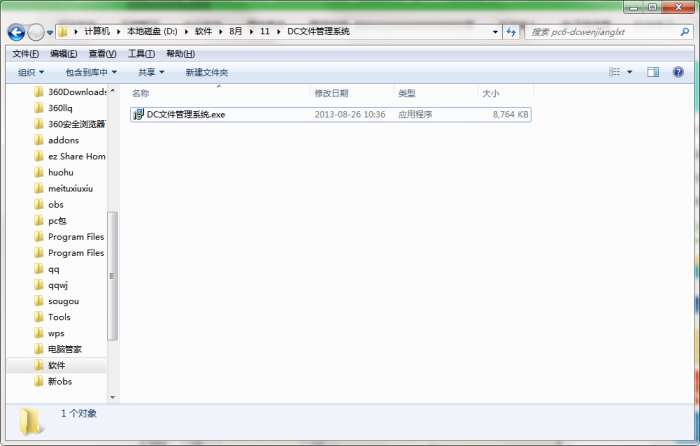Select the 软件 folder in tree

click(x=57, y=366)
